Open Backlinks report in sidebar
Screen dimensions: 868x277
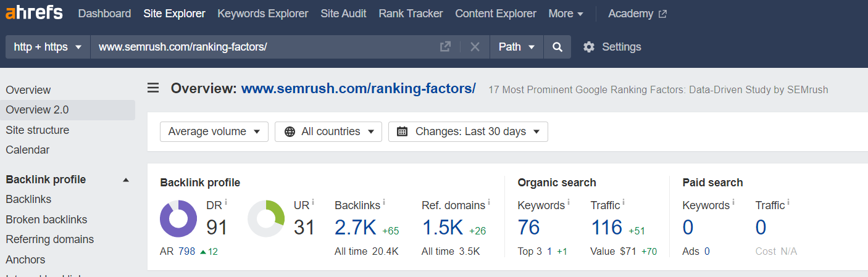click(28, 199)
